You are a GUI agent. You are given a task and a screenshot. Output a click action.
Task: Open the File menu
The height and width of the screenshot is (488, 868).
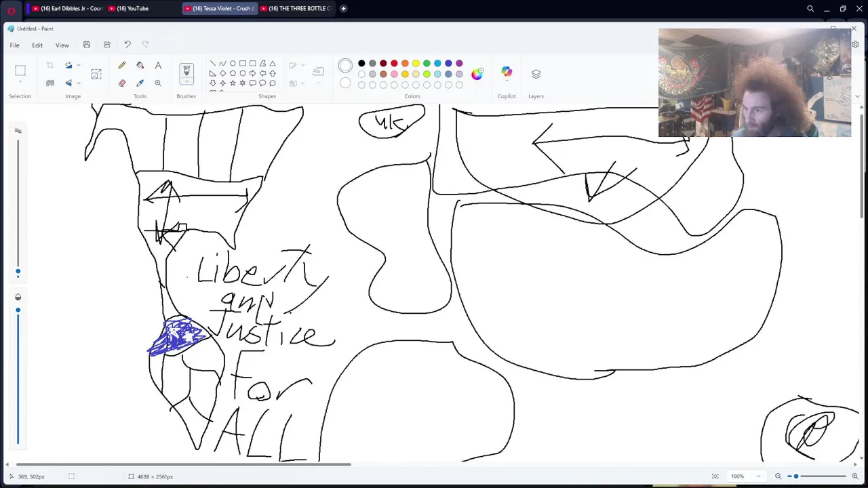point(14,45)
